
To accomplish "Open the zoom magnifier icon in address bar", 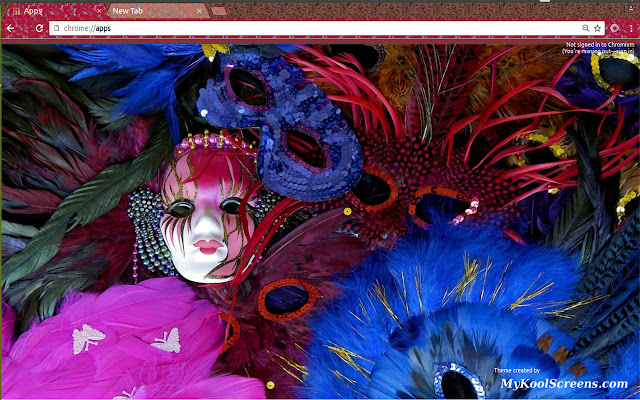I will click(x=584, y=29).
